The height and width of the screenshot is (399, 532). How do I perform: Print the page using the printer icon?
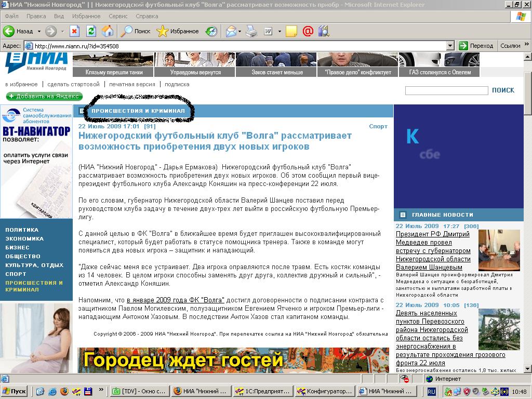point(251,31)
